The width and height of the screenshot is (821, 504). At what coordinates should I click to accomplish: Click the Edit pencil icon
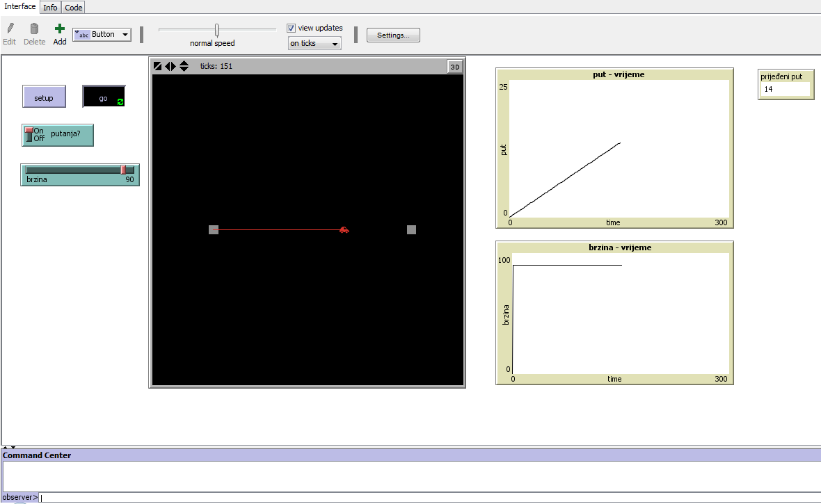click(x=9, y=29)
